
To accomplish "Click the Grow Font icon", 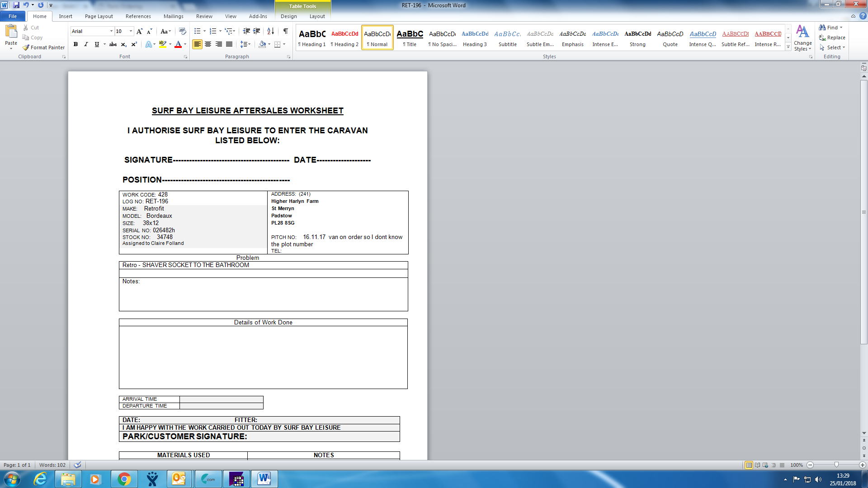I will [x=139, y=31].
